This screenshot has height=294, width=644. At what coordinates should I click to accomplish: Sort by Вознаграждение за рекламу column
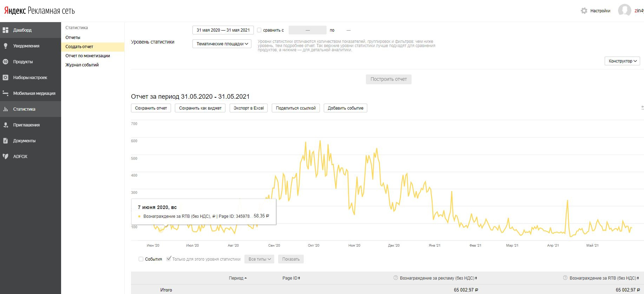[x=438, y=278]
